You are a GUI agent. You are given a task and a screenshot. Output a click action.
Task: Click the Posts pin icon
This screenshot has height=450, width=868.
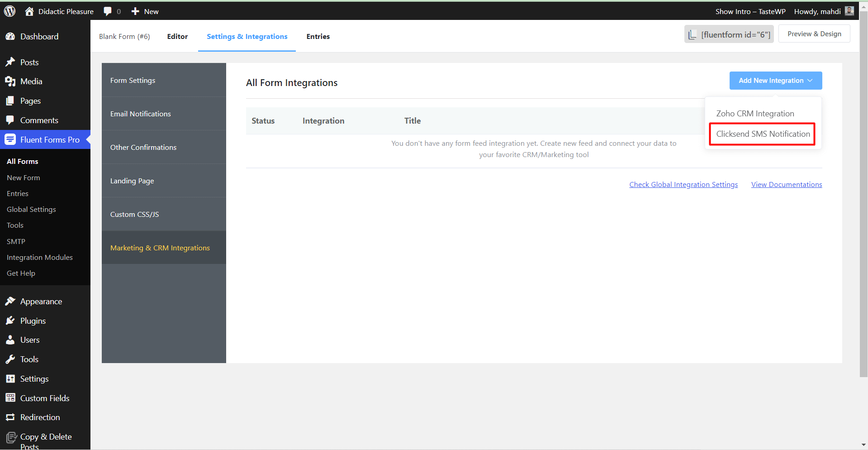tap(10, 62)
